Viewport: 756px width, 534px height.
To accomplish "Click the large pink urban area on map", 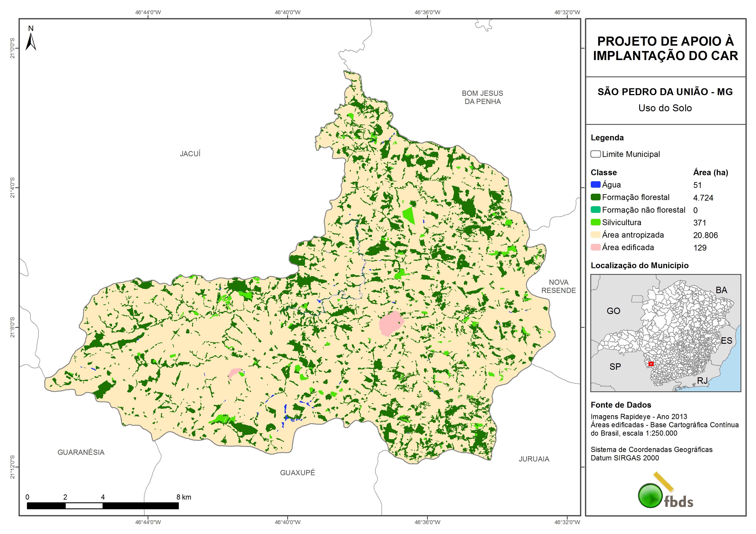I will point(391,323).
